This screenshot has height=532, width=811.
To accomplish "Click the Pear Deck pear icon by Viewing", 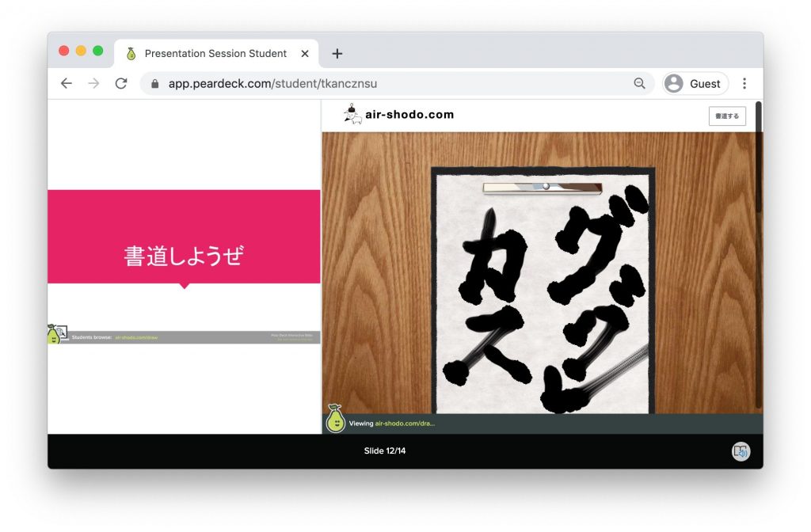I will click(x=336, y=420).
